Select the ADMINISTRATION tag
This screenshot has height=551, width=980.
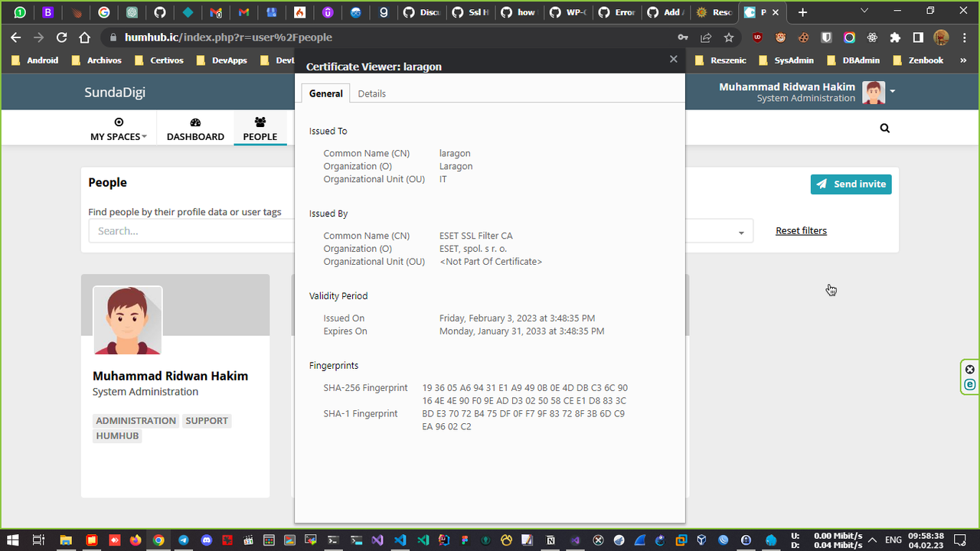pyautogui.click(x=136, y=421)
